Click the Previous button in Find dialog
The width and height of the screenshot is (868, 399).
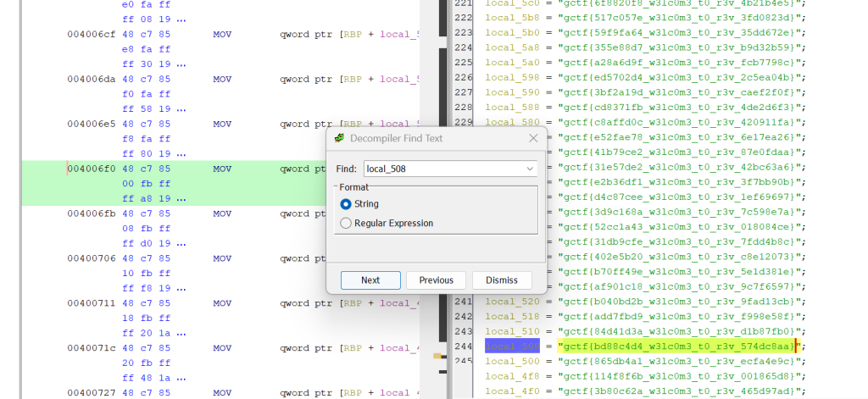pyautogui.click(x=437, y=280)
